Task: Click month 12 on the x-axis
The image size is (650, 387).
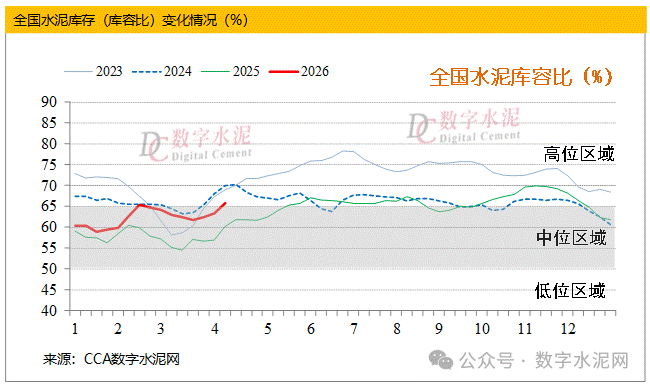Action: coord(568,329)
